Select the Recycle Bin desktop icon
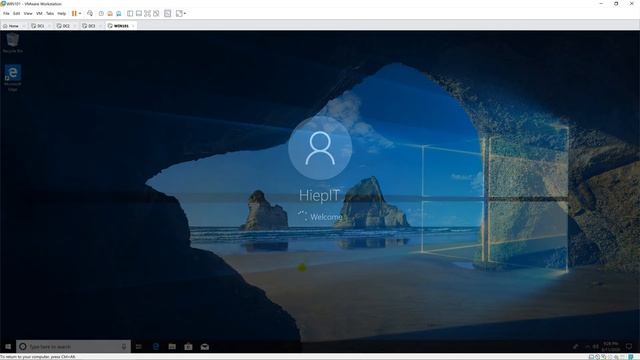This screenshot has width=640, height=360. tap(13, 43)
